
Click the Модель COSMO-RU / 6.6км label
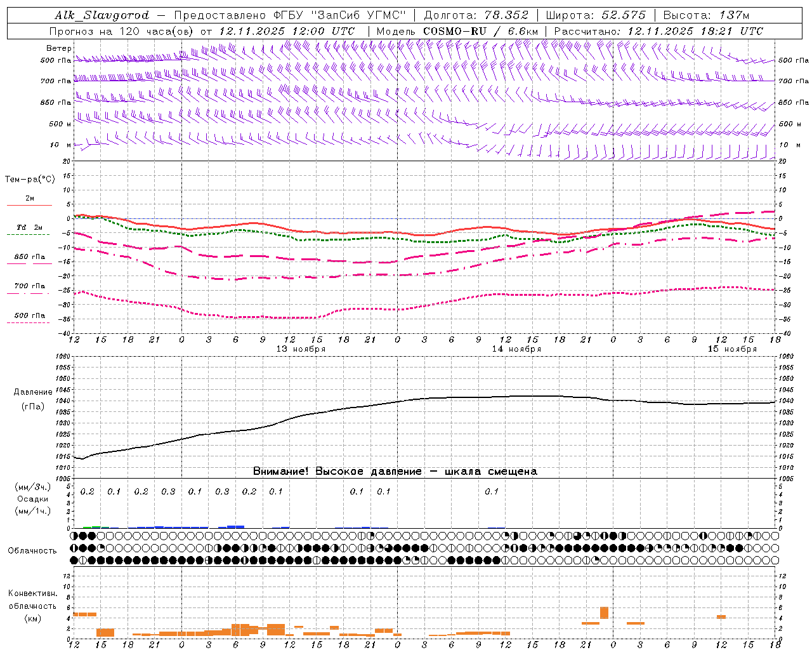coord(457,31)
